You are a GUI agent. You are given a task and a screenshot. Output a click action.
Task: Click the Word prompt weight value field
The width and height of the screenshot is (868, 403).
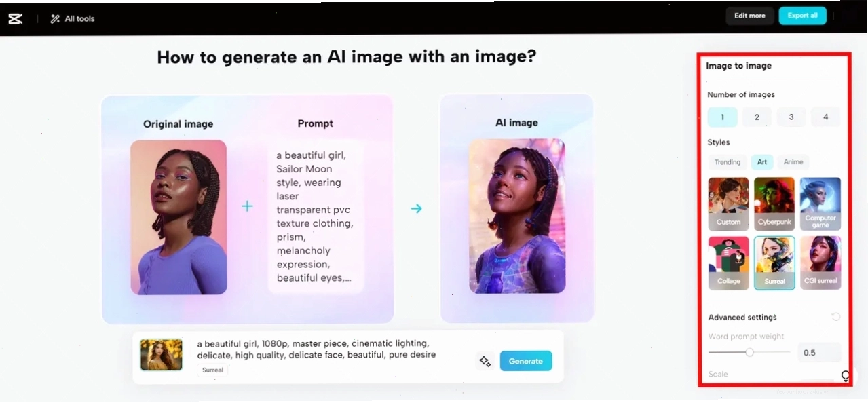point(819,353)
